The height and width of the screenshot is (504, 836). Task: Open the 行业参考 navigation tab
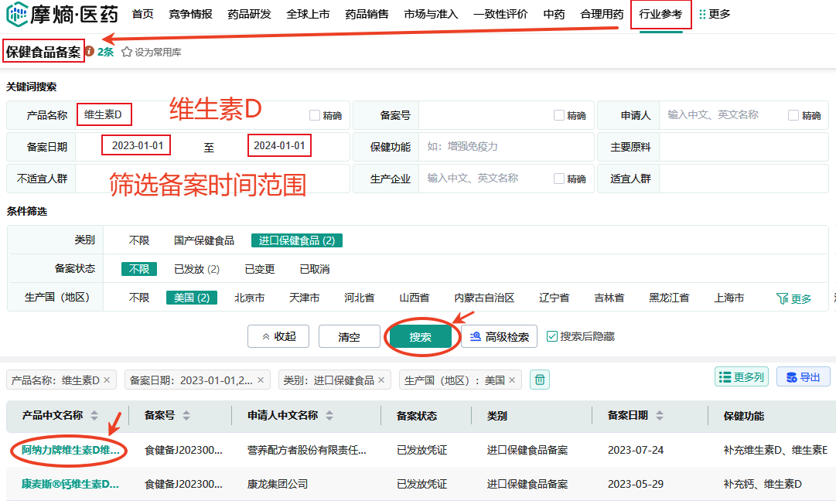tap(660, 14)
